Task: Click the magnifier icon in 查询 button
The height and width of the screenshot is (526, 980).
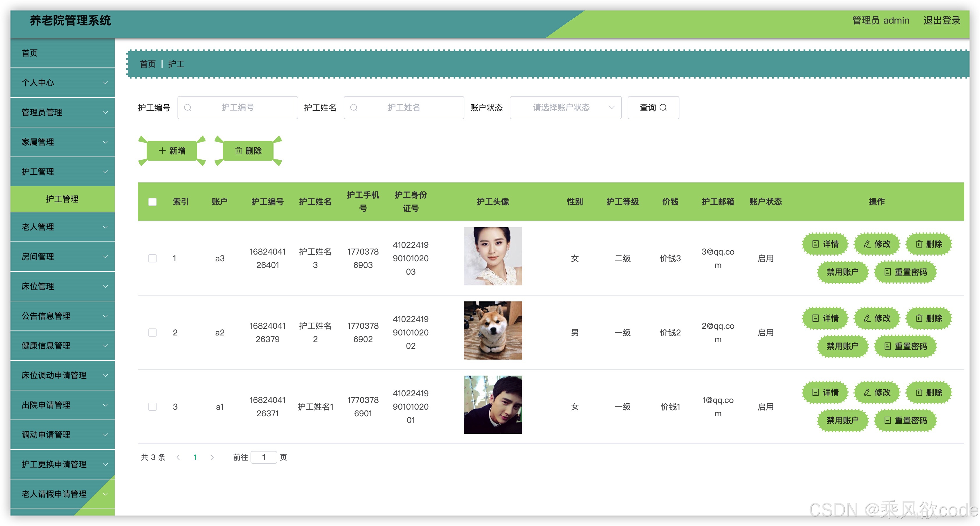Action: tap(663, 108)
